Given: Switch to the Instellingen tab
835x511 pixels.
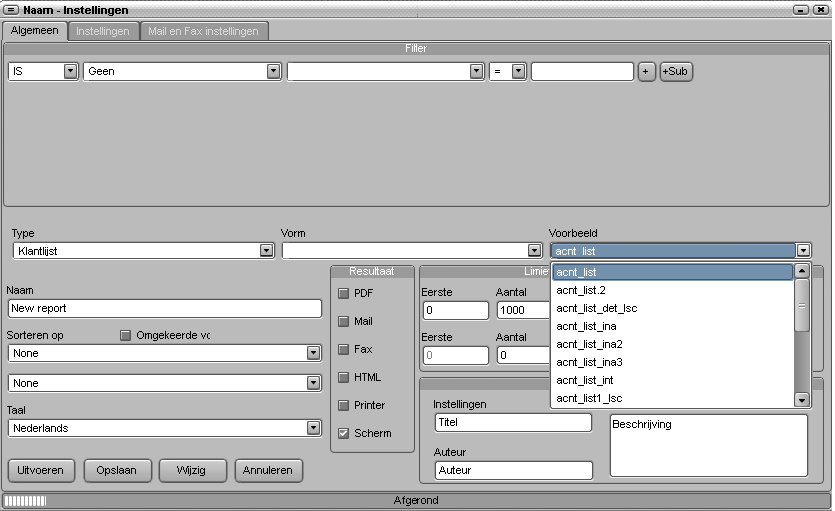Looking at the screenshot, I should coord(103,31).
